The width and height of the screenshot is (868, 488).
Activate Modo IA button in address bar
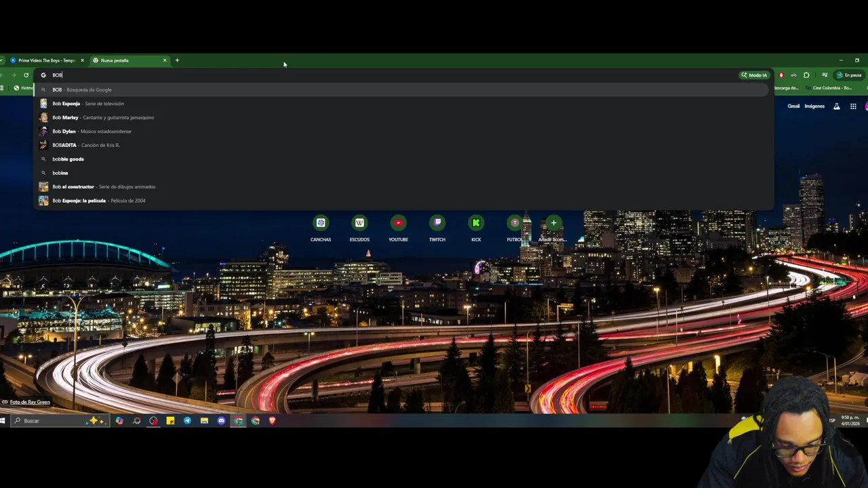click(754, 75)
